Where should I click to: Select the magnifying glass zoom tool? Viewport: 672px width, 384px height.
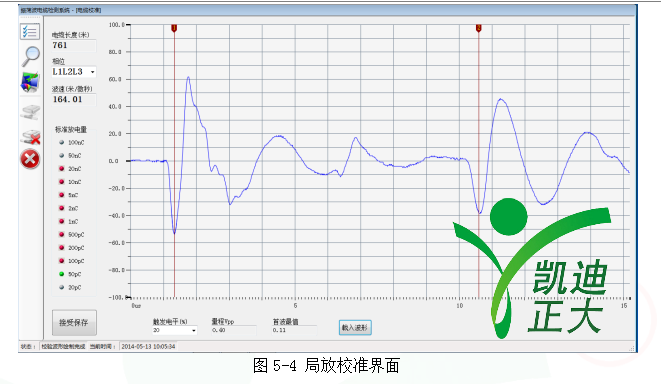pos(31,56)
